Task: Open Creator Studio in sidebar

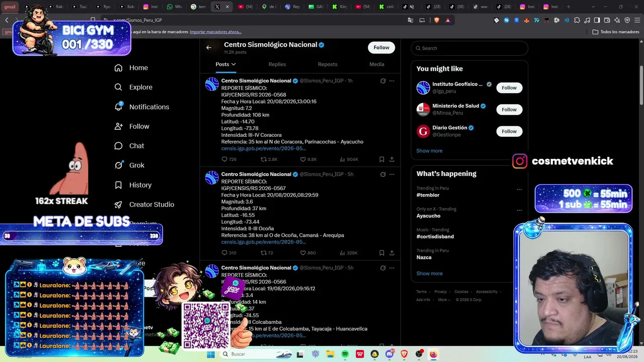Action: (x=144, y=205)
